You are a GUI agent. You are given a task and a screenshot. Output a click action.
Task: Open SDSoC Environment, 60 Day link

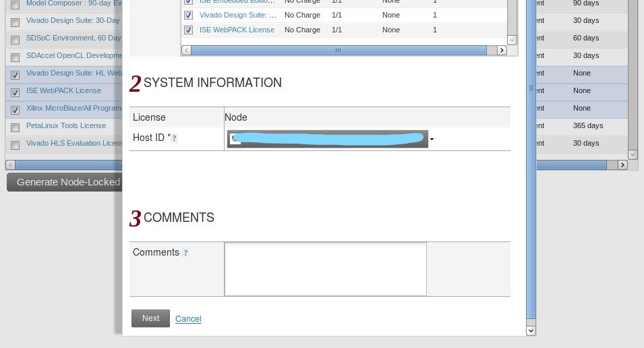point(74,38)
